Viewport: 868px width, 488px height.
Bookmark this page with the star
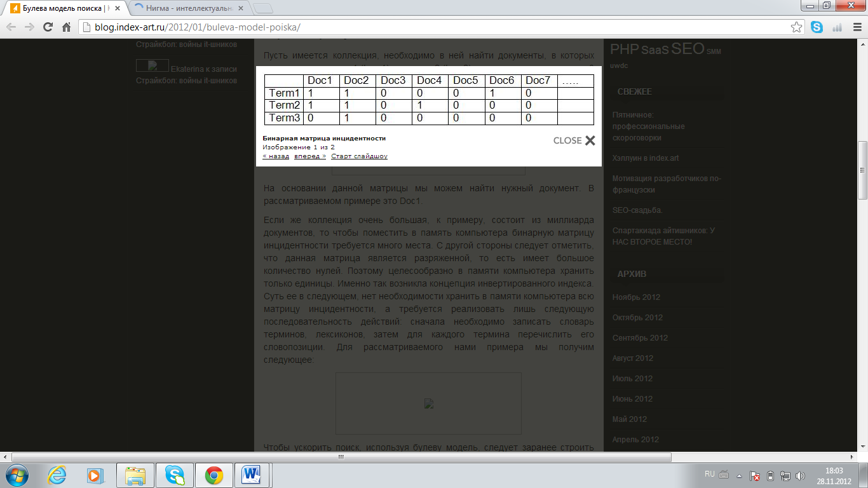click(796, 27)
